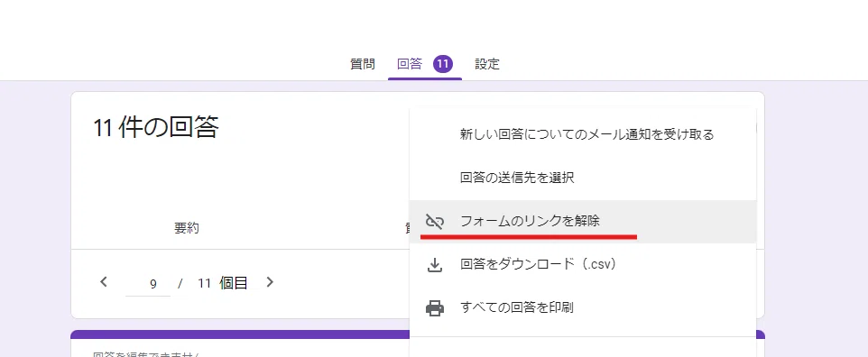Choose 回答をダウンロード (.csv) menu text
This screenshot has height=357, width=868.
point(538,264)
